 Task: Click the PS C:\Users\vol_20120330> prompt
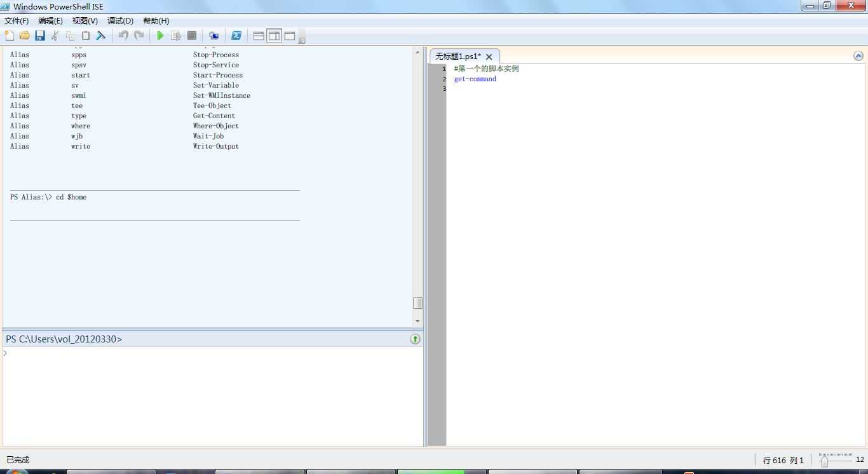tap(64, 339)
